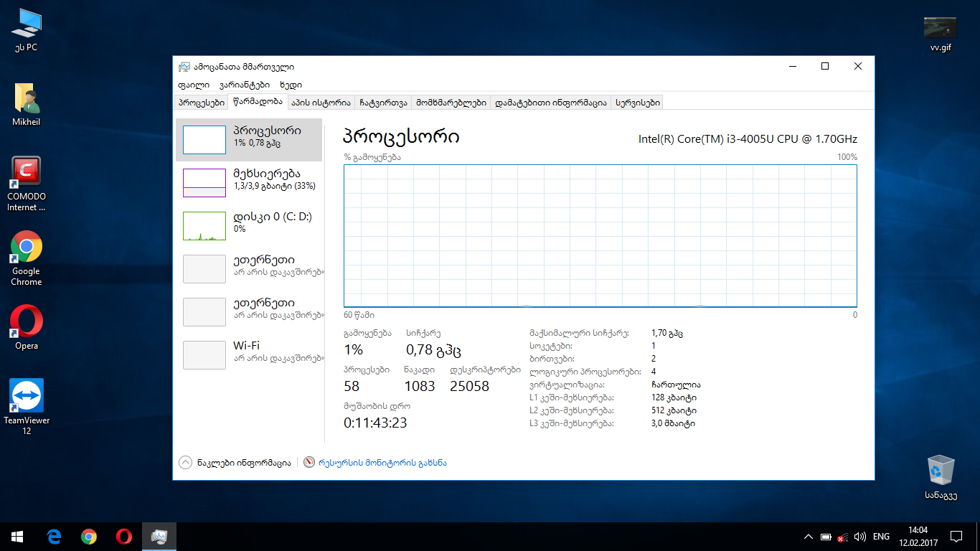Click the maximum speed value 1,70 გჰც
The width and height of the screenshot is (980, 551).
click(x=667, y=333)
